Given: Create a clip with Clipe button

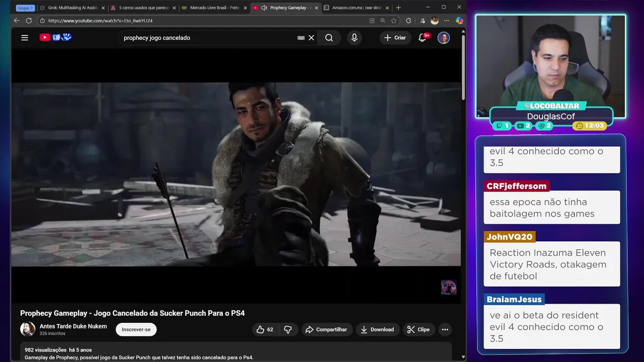Looking at the screenshot, I should coord(418,329).
